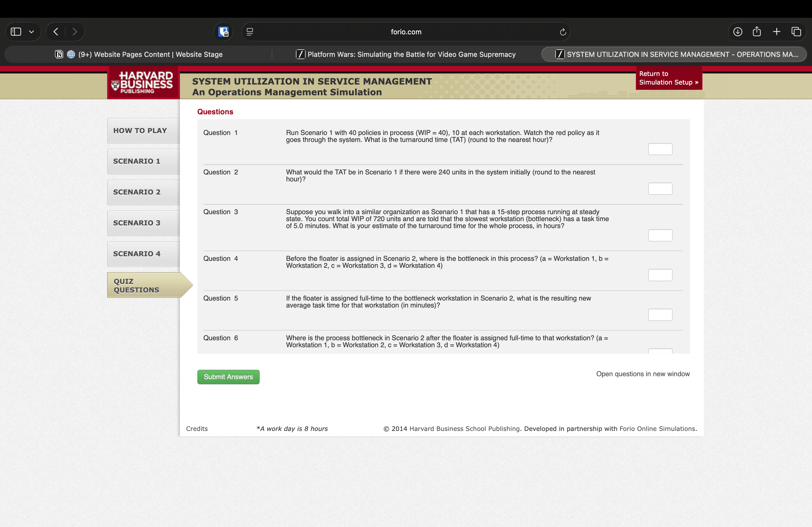Click the Submit Answers button
Viewport: 812px width, 527px height.
pyautogui.click(x=228, y=377)
